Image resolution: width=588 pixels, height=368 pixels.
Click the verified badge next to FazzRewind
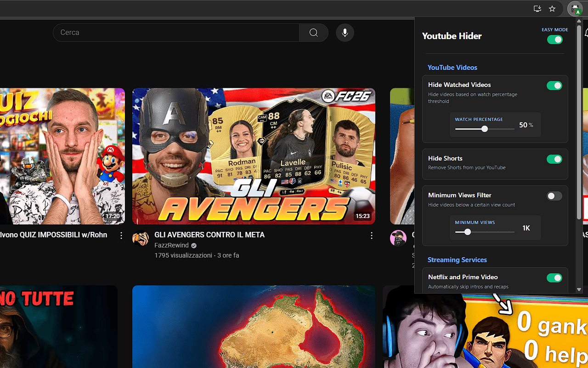pyautogui.click(x=193, y=246)
